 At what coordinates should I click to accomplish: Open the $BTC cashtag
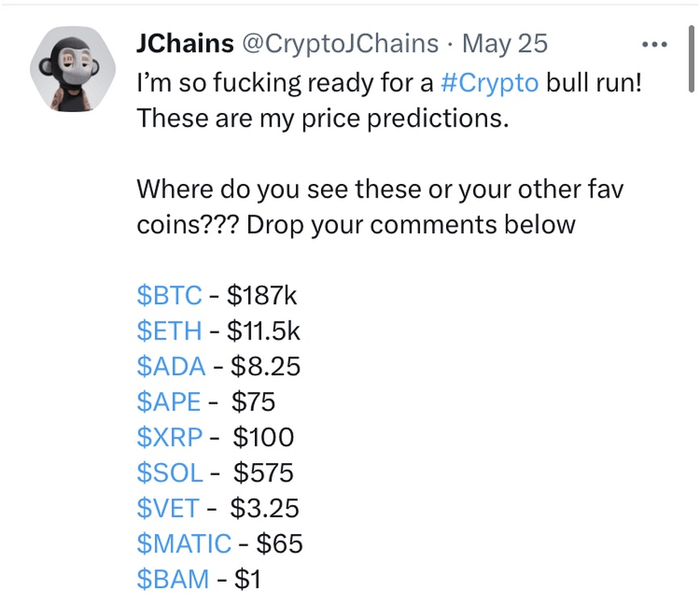click(169, 295)
